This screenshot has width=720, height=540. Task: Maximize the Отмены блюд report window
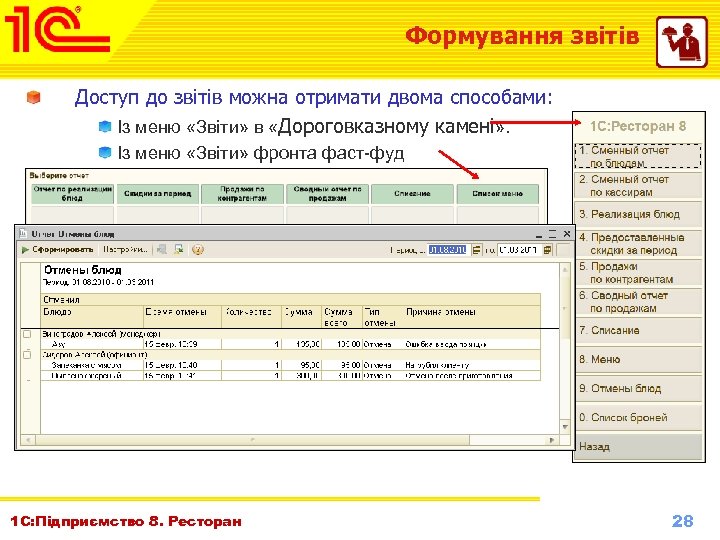552,234
